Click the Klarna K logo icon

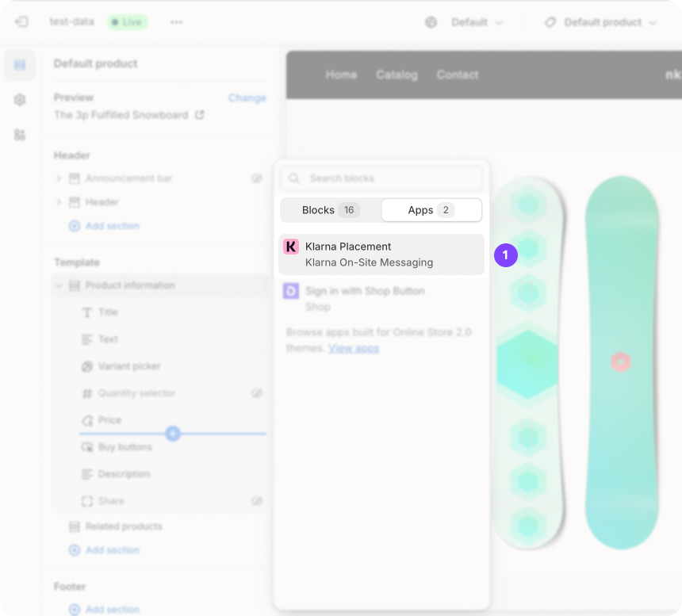(x=291, y=247)
